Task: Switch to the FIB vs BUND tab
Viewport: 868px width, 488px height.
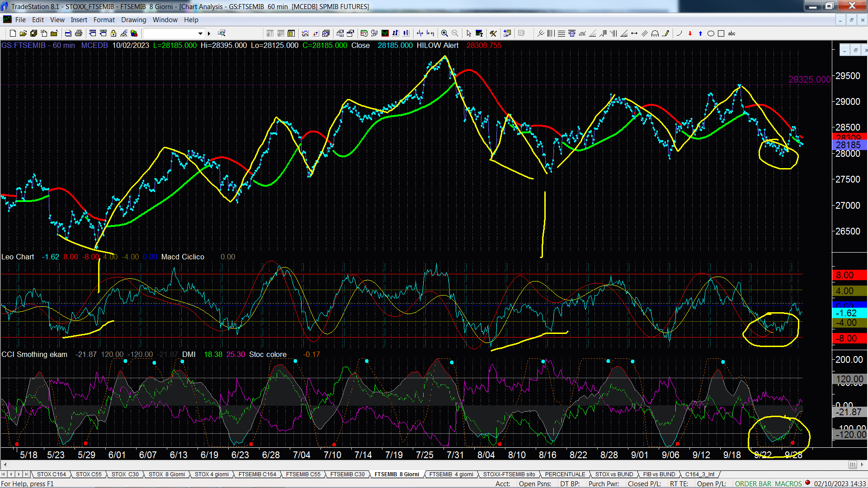Action: coord(659,474)
